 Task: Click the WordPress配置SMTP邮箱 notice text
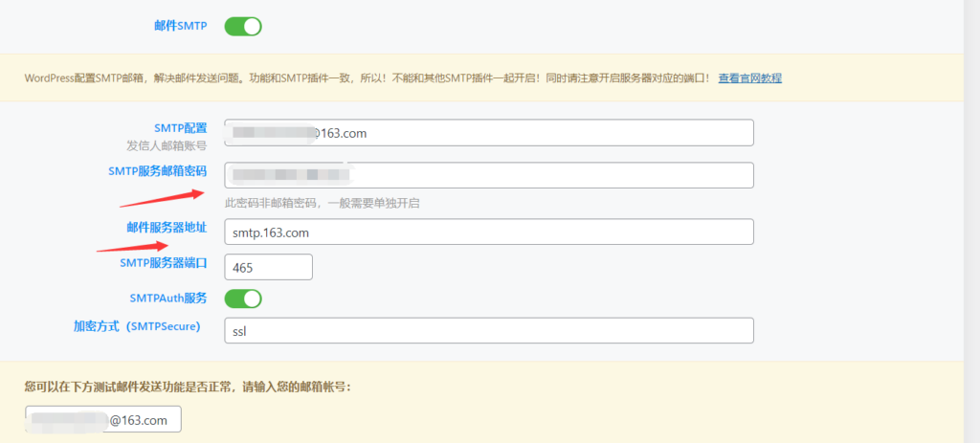[367, 78]
